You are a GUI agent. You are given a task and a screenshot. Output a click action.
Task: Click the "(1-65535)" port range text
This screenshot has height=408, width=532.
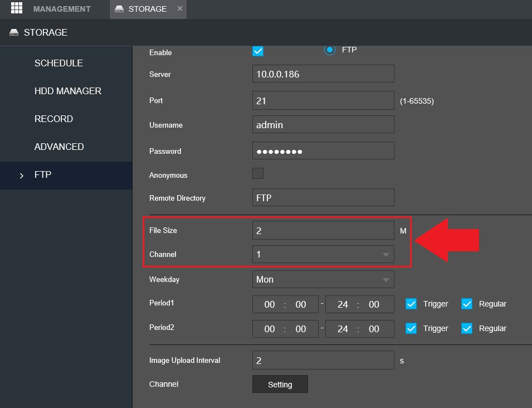point(417,101)
